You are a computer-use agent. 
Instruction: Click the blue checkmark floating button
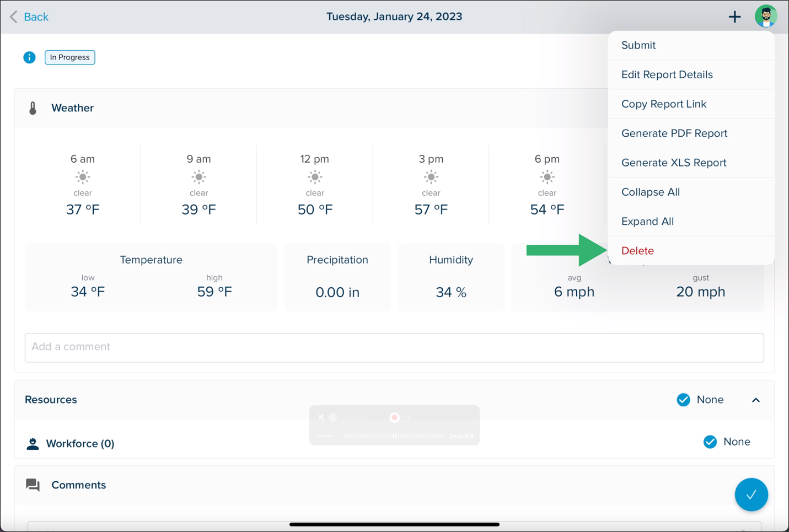[x=751, y=495]
